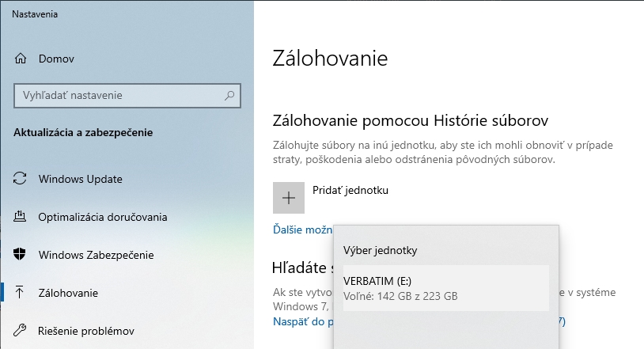Image resolution: width=644 pixels, height=349 pixels.
Task: Open the Ďalšie možnosti link
Action: pyautogui.click(x=302, y=230)
